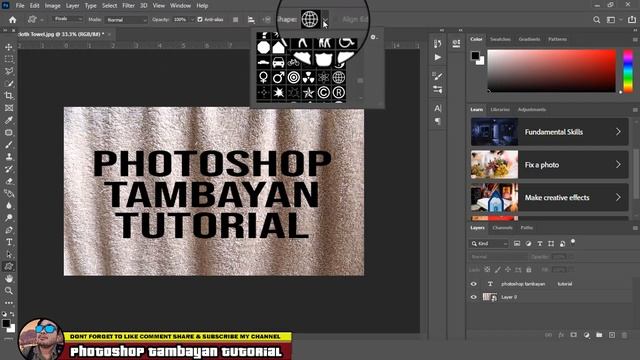Open shape picker gear settings menu
The height and width of the screenshot is (360, 640).
(x=373, y=37)
